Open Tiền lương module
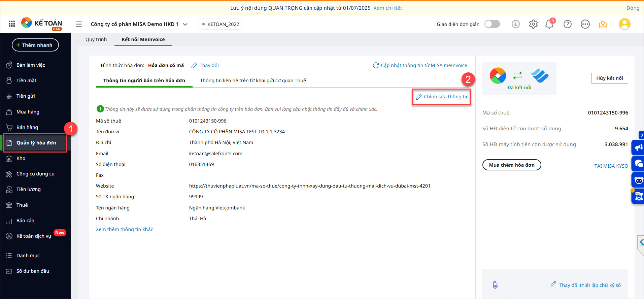644x299 pixels. point(35,189)
